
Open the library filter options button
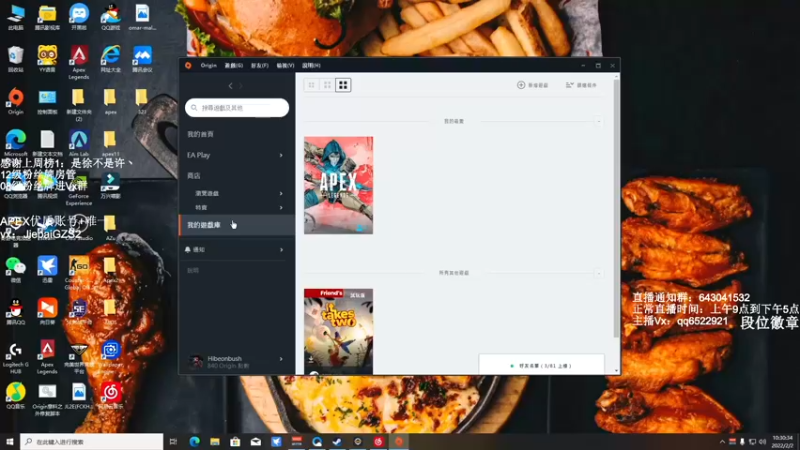(x=581, y=85)
